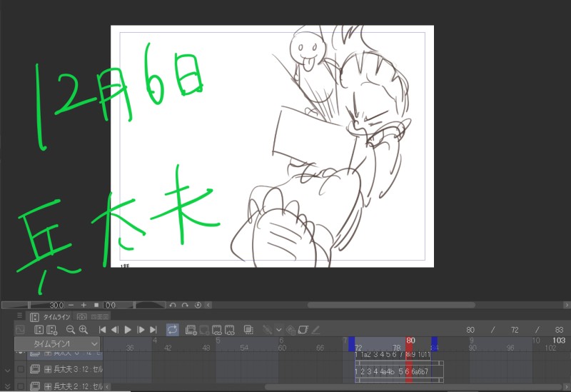Image resolution: width=571 pixels, height=392 pixels.
Task: Rotate the canvas left
Action: [173, 305]
